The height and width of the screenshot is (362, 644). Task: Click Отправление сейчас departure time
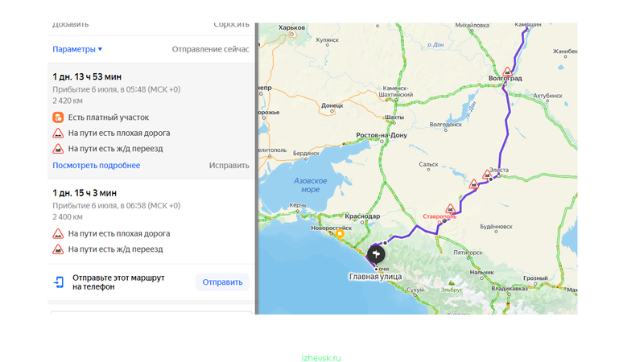[x=210, y=49]
